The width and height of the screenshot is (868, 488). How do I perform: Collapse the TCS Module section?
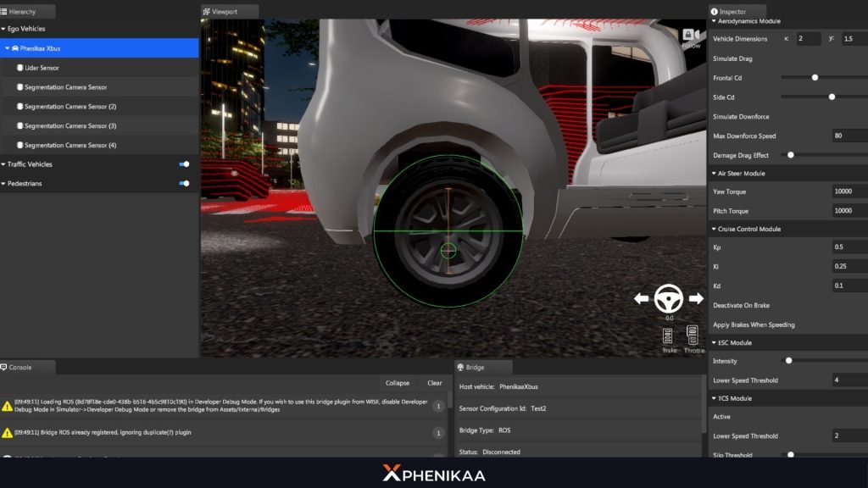(x=714, y=398)
